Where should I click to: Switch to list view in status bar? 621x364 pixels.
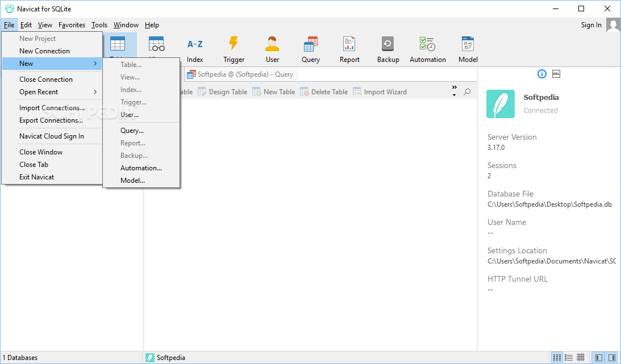tap(569, 358)
